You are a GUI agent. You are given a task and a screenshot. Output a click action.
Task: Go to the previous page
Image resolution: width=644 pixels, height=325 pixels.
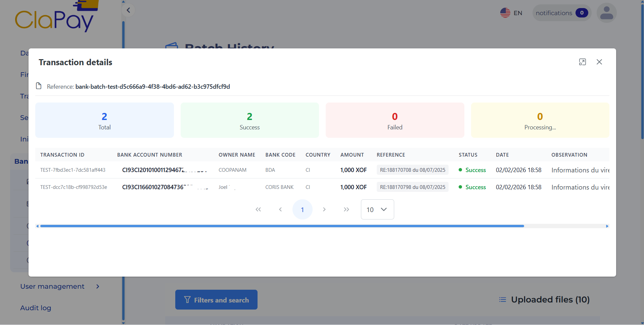(280, 209)
